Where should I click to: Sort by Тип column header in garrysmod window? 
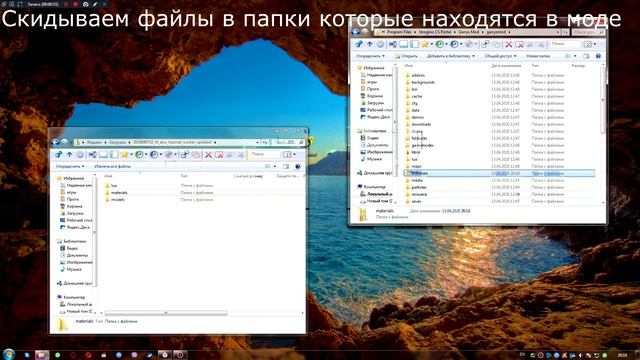click(x=535, y=65)
